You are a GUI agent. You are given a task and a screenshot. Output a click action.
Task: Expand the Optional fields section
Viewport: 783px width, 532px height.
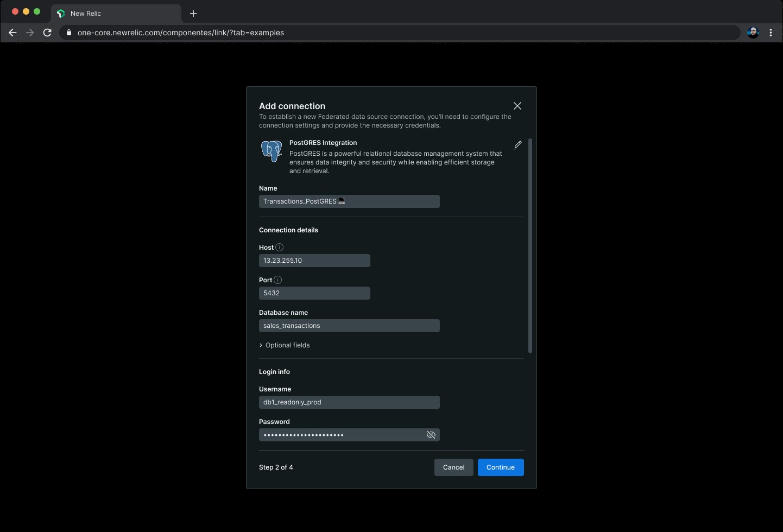coord(285,345)
